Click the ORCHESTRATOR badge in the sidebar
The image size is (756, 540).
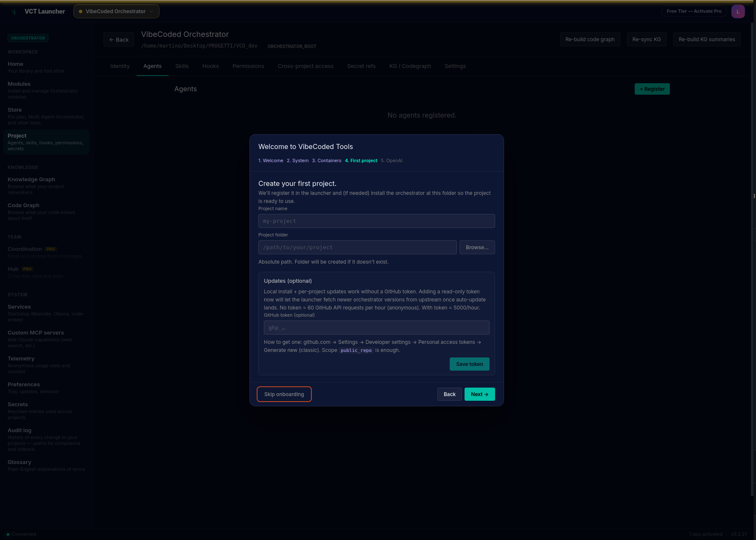click(x=28, y=38)
